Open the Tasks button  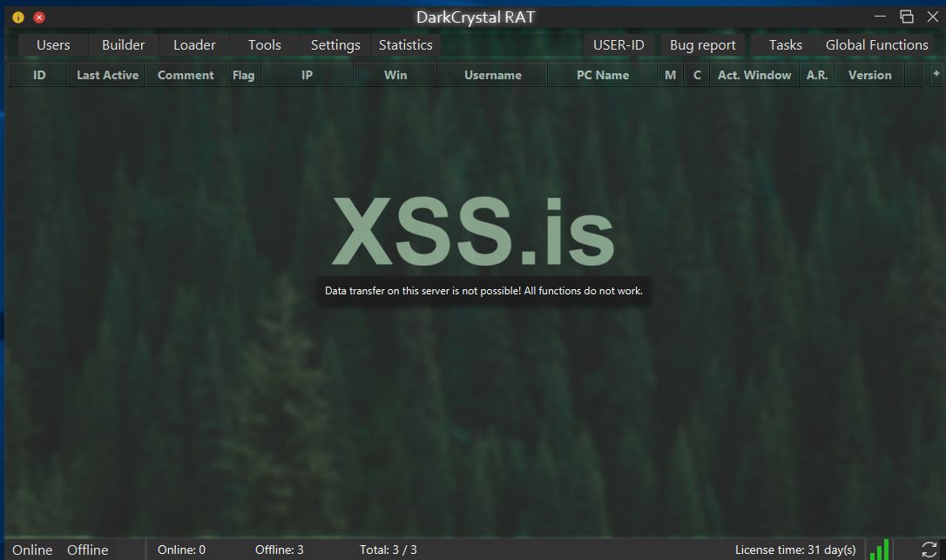[x=785, y=45]
